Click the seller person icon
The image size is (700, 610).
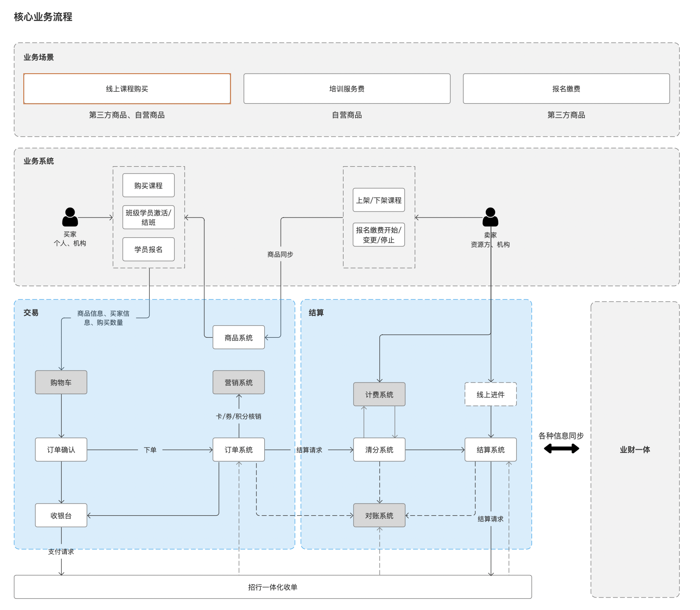coord(490,217)
